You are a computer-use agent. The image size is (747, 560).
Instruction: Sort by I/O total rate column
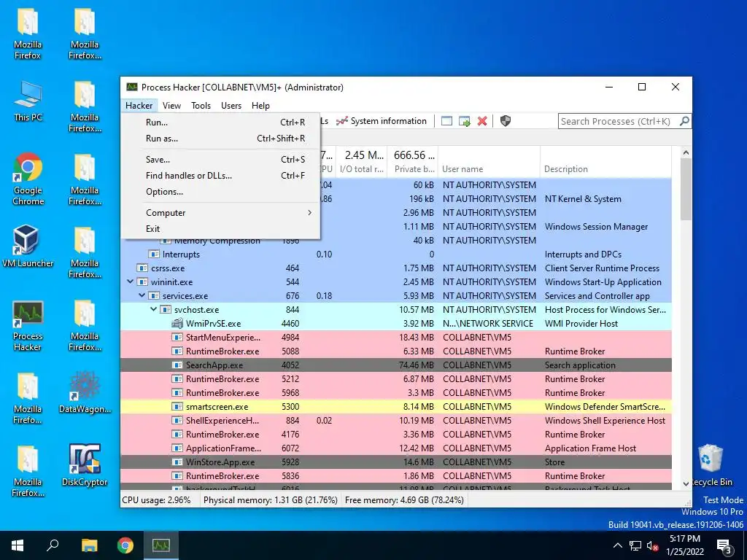click(x=362, y=162)
